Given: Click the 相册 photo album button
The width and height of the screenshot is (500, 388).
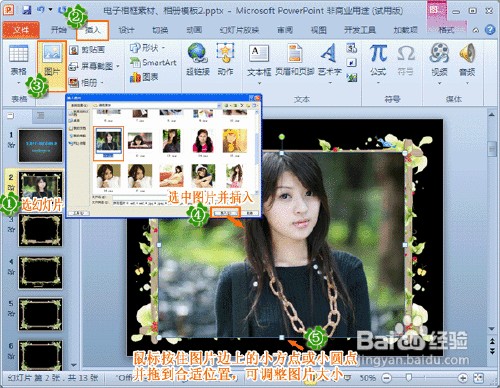Looking at the screenshot, I should pos(83,82).
